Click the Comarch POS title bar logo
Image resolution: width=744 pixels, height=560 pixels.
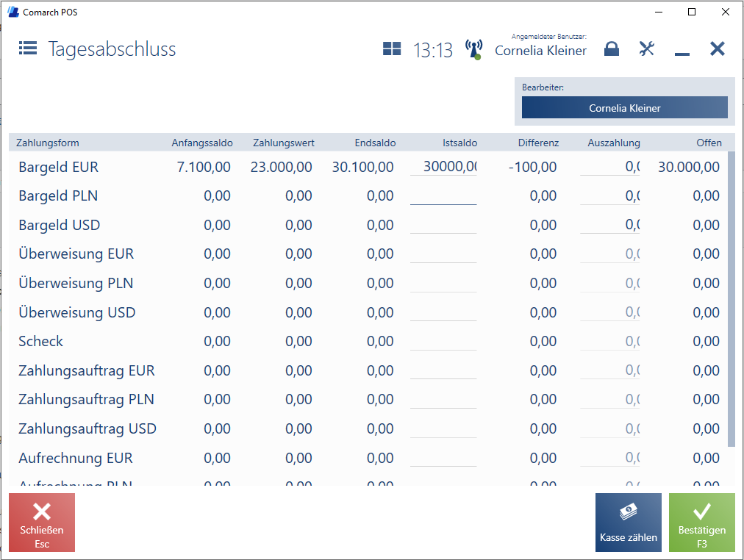click(x=13, y=12)
